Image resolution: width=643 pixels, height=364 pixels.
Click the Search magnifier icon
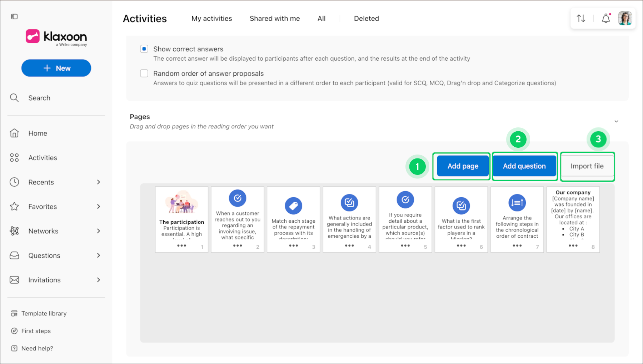(x=14, y=98)
